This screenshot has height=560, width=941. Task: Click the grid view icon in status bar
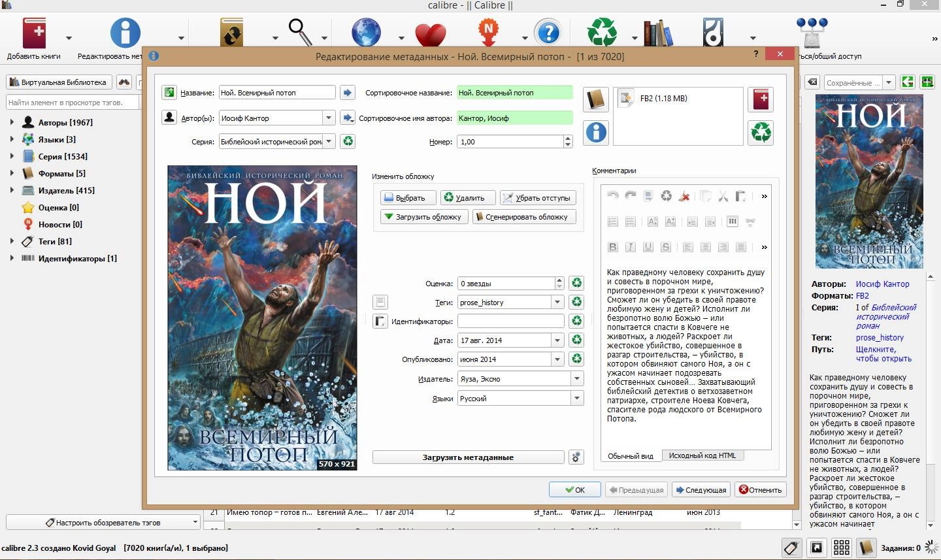click(842, 548)
